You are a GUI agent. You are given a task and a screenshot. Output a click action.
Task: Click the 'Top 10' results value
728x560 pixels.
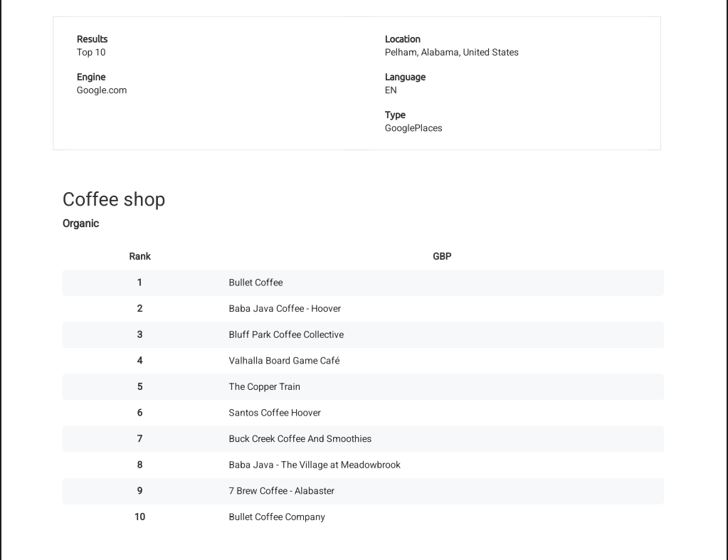coord(91,52)
